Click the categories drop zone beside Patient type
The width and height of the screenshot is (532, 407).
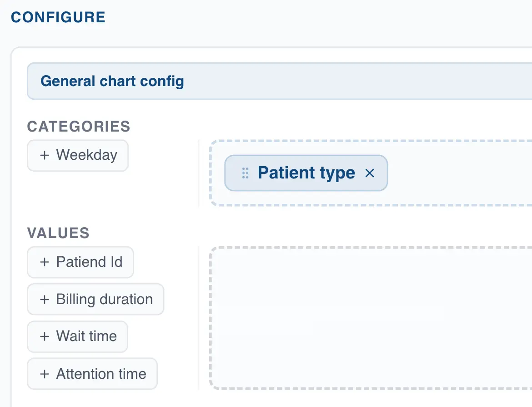tap(459, 173)
